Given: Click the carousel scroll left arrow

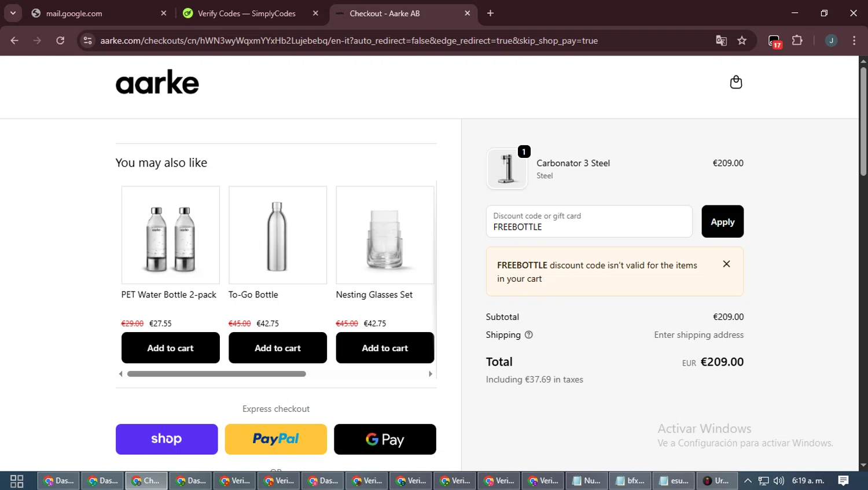Looking at the screenshot, I should tap(120, 374).
